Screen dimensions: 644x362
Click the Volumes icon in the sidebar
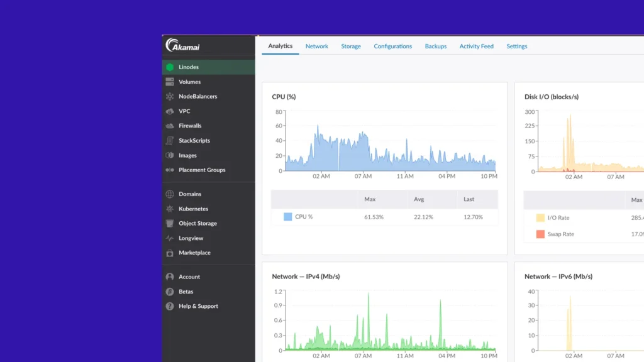coord(170,82)
